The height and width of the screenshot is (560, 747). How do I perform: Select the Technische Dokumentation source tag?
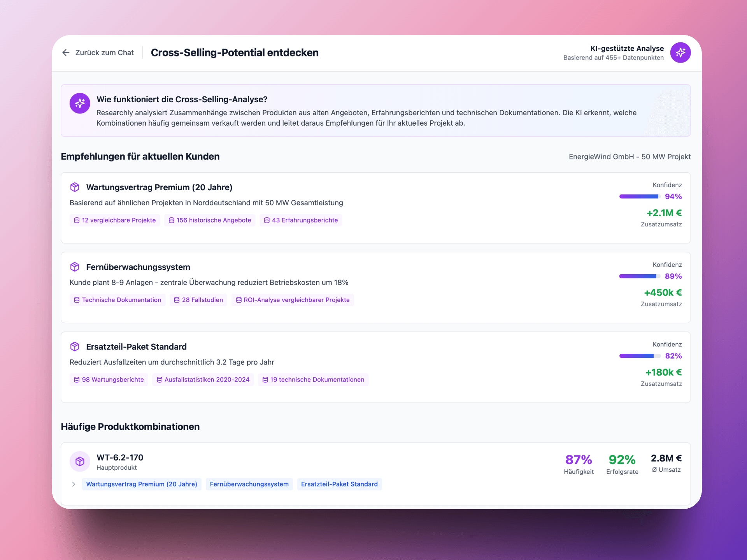coord(117,300)
